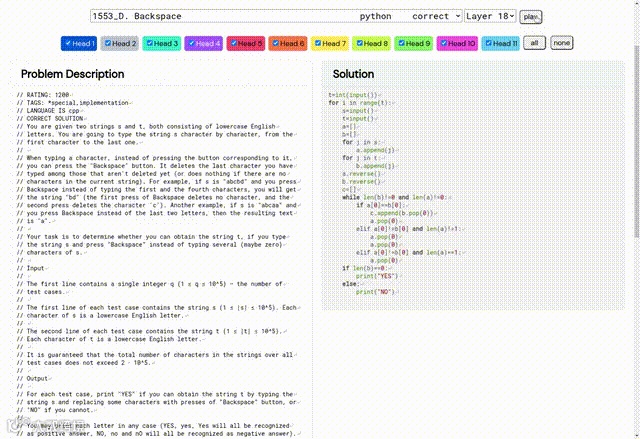Toggle the Head 10 checkbox
Viewport: 640px width, 439px height.
pyautogui.click(x=444, y=43)
